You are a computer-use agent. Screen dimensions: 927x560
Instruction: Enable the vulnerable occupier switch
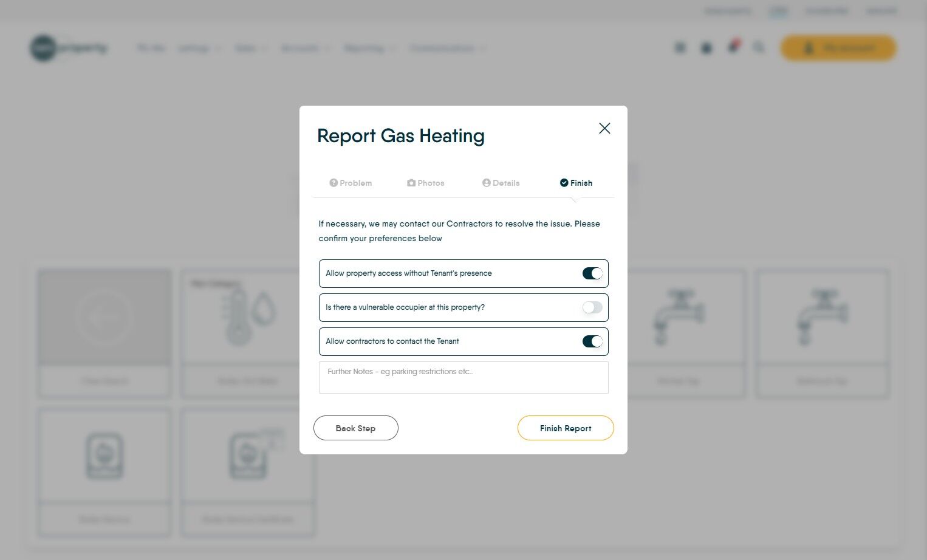pyautogui.click(x=592, y=307)
